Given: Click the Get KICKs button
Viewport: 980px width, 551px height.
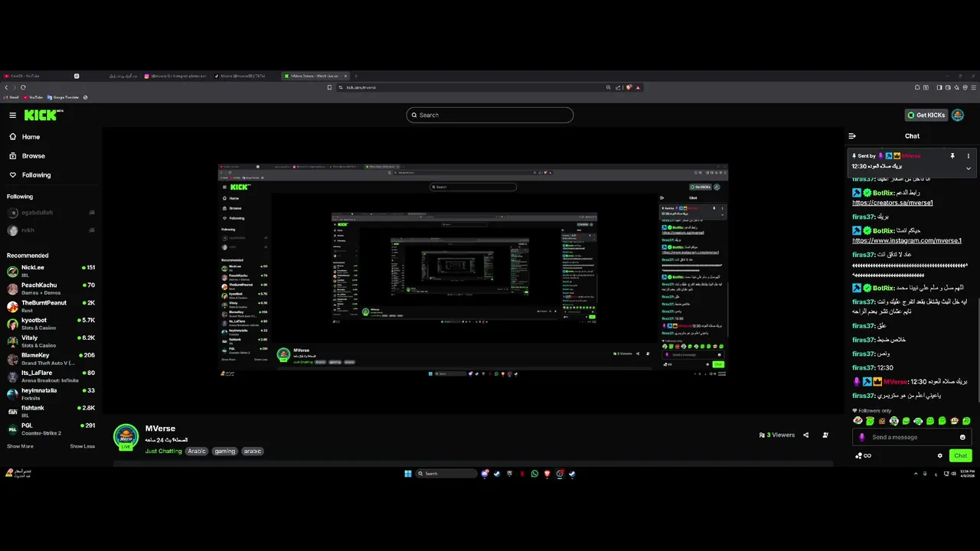Looking at the screenshot, I should coord(926,115).
